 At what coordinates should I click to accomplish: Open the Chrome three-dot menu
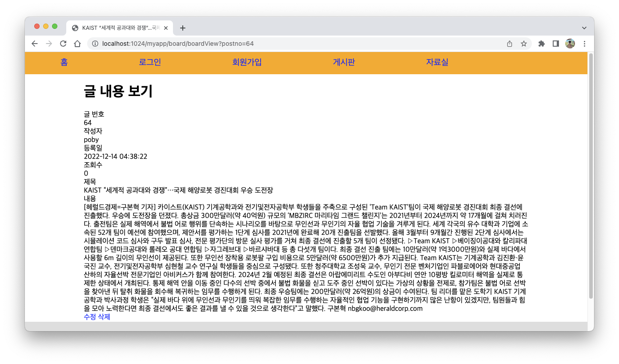584,44
